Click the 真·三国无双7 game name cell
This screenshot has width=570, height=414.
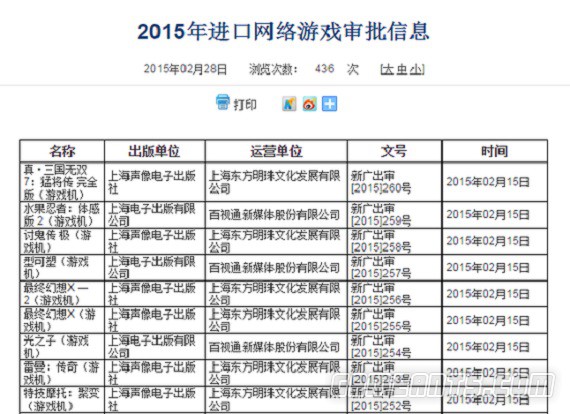[62, 182]
